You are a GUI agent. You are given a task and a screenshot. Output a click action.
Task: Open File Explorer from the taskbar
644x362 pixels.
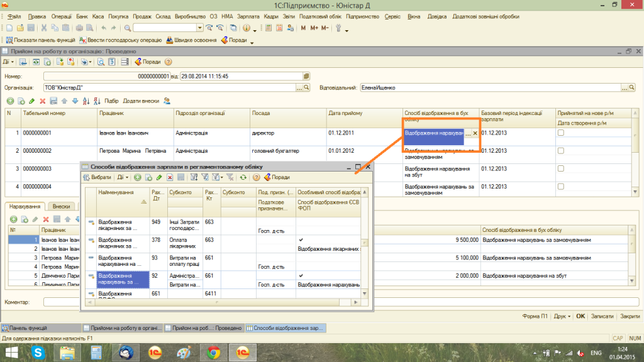pyautogui.click(x=67, y=353)
